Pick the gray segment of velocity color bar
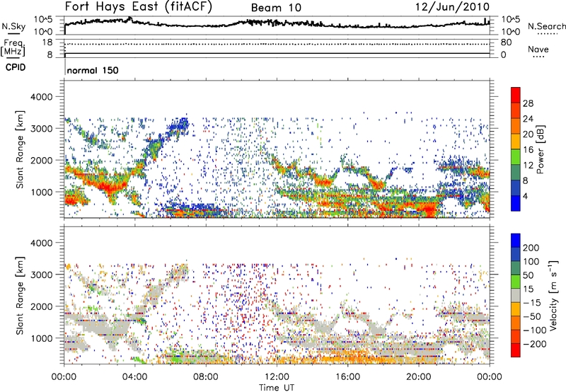 click(x=516, y=295)
